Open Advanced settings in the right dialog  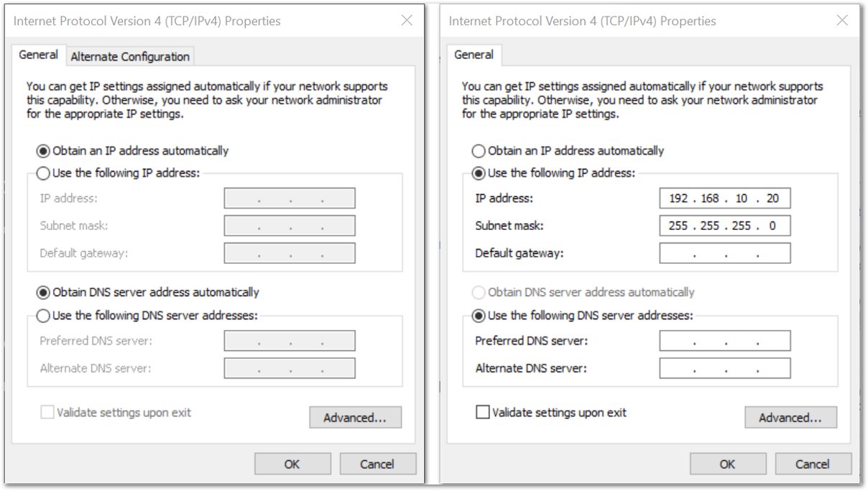click(x=790, y=418)
